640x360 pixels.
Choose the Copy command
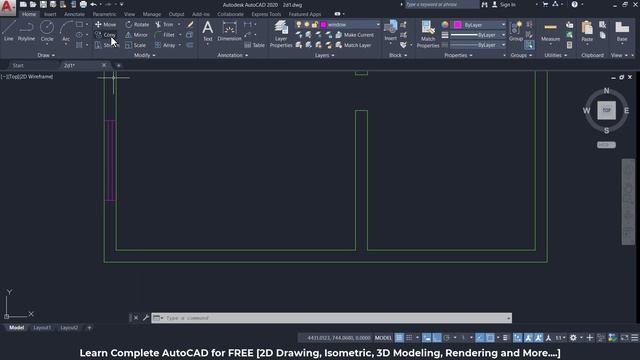(x=105, y=35)
